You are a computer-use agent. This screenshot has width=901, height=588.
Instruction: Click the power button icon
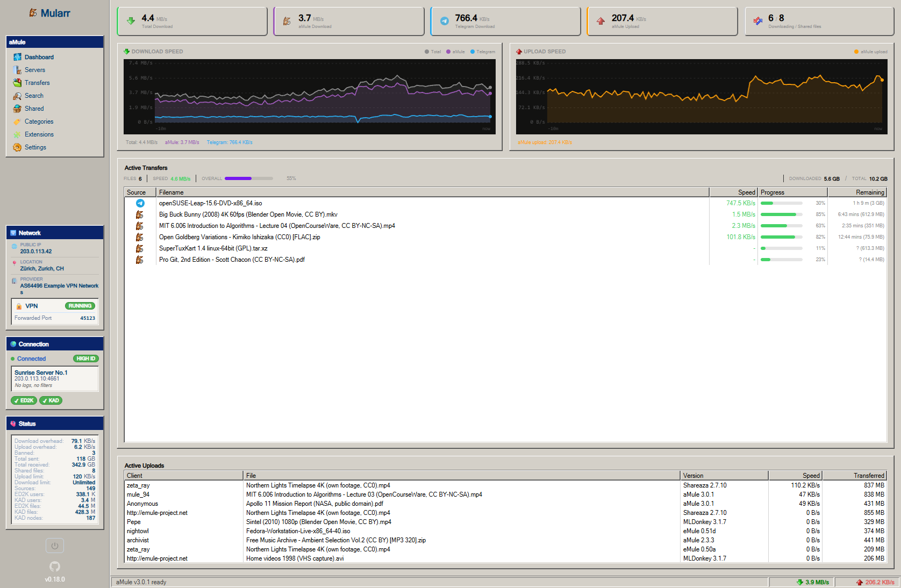pos(55,546)
